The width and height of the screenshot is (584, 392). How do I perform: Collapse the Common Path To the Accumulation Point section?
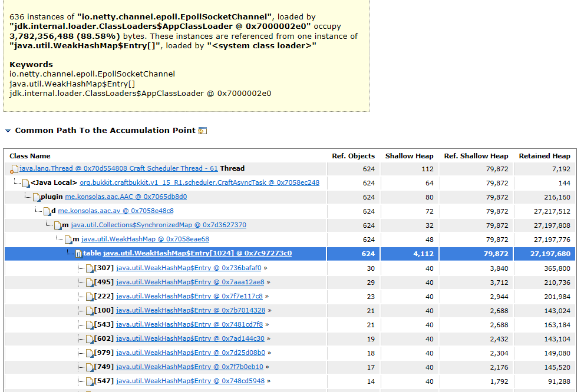[x=8, y=131]
